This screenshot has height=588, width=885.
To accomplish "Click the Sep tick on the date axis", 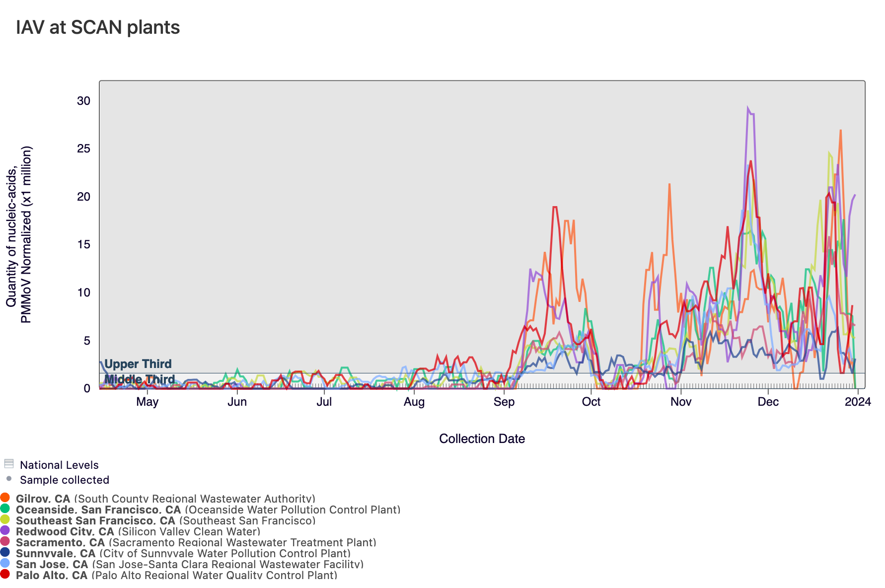I will pos(504,402).
